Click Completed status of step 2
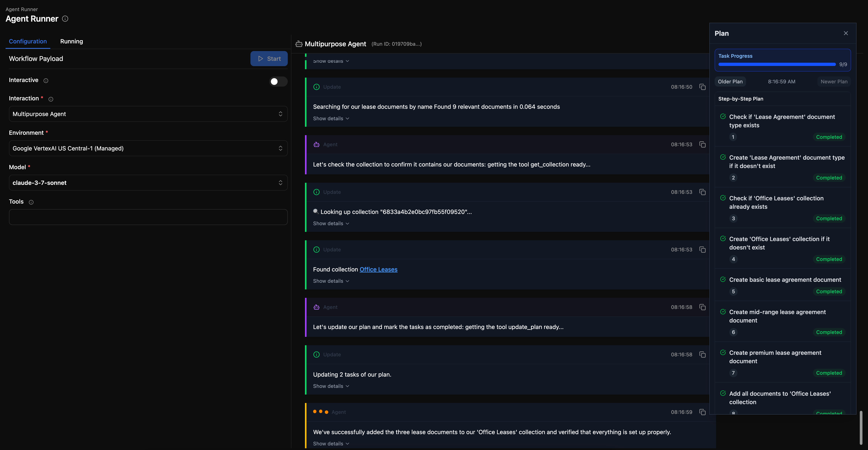 tap(829, 178)
